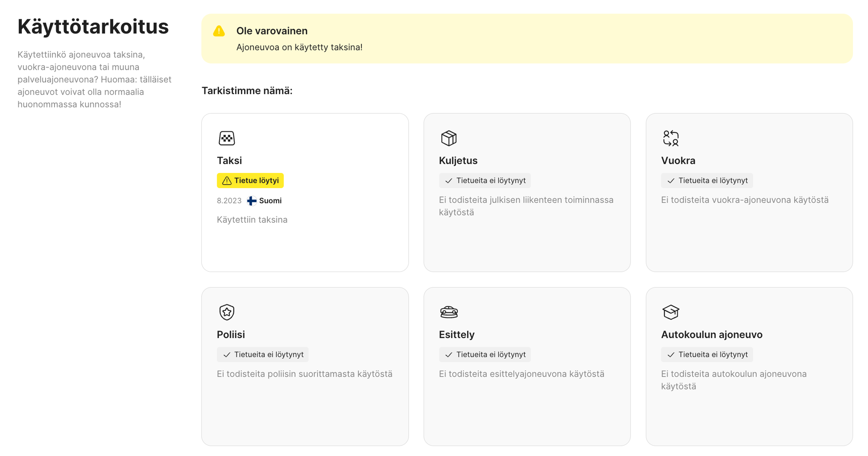Click the Käyttötarkoitus heading
Screen dimensions: 868x456
[93, 27]
